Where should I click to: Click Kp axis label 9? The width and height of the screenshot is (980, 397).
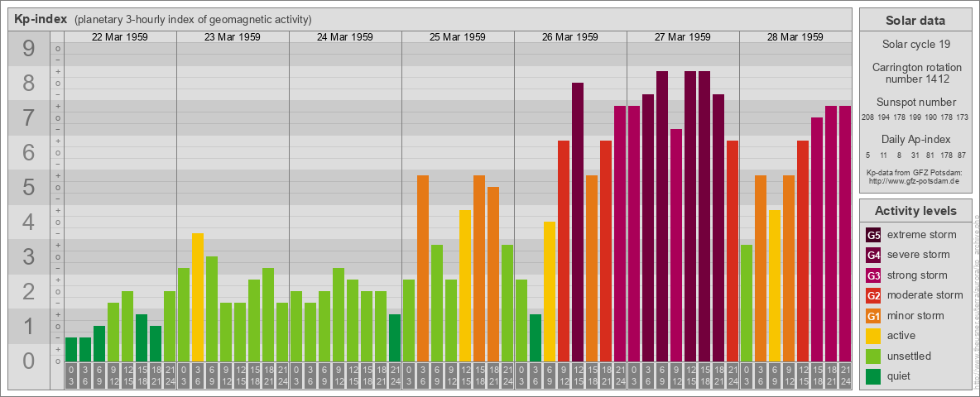[x=29, y=49]
